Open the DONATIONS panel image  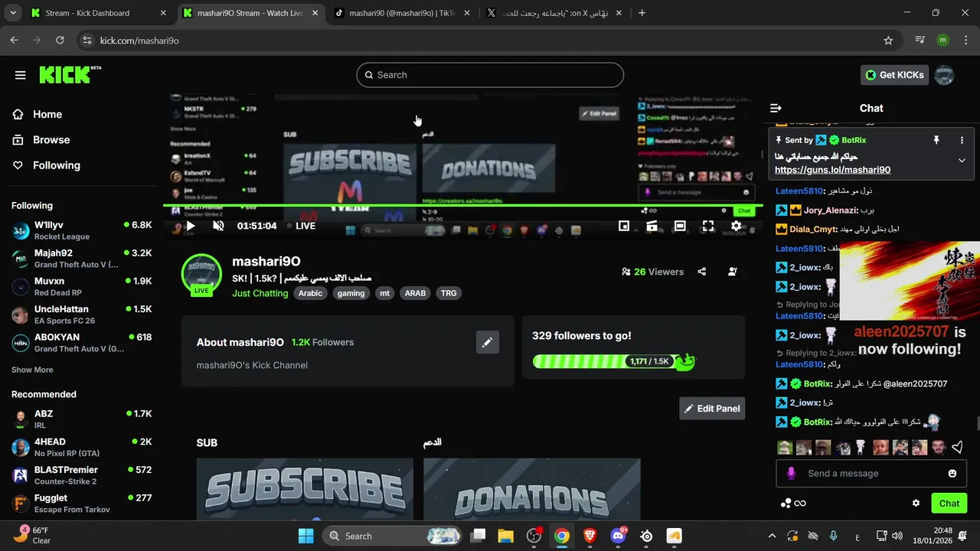532,489
